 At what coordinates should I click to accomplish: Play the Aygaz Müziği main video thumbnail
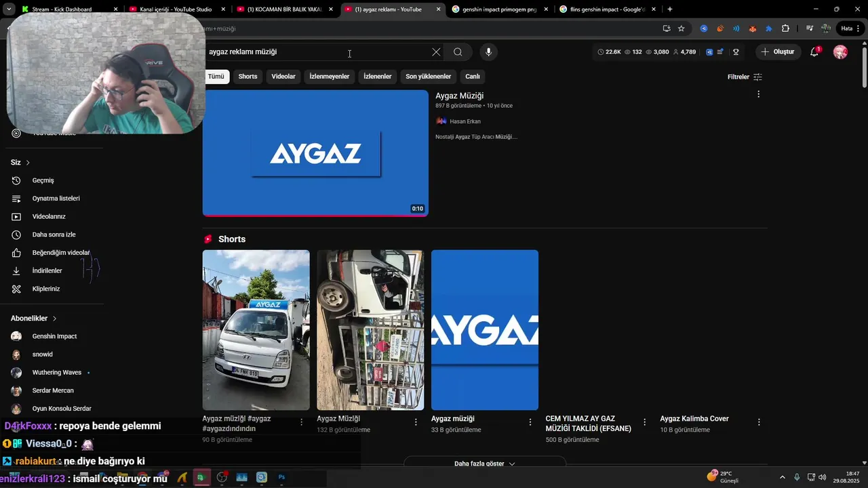(x=315, y=153)
